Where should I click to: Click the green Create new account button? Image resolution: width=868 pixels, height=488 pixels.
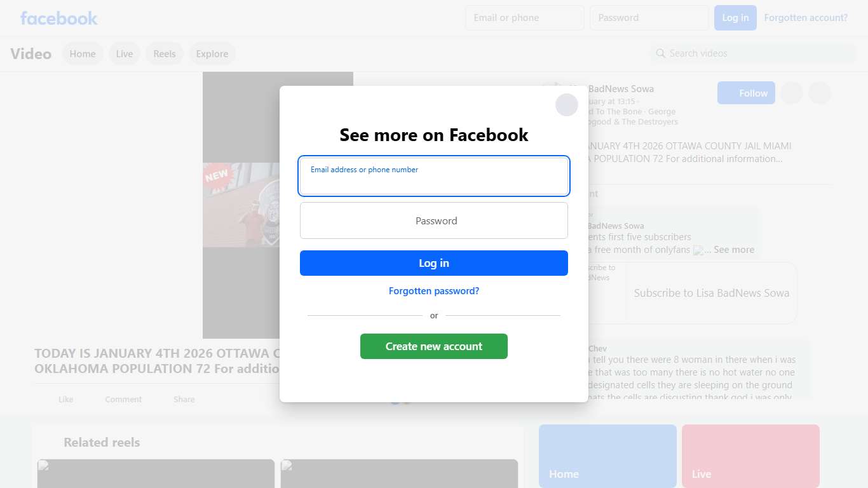click(x=434, y=346)
